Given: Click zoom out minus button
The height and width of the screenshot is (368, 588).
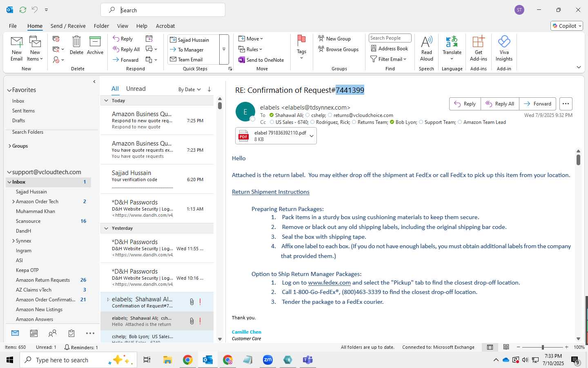Looking at the screenshot, I should pos(519,347).
